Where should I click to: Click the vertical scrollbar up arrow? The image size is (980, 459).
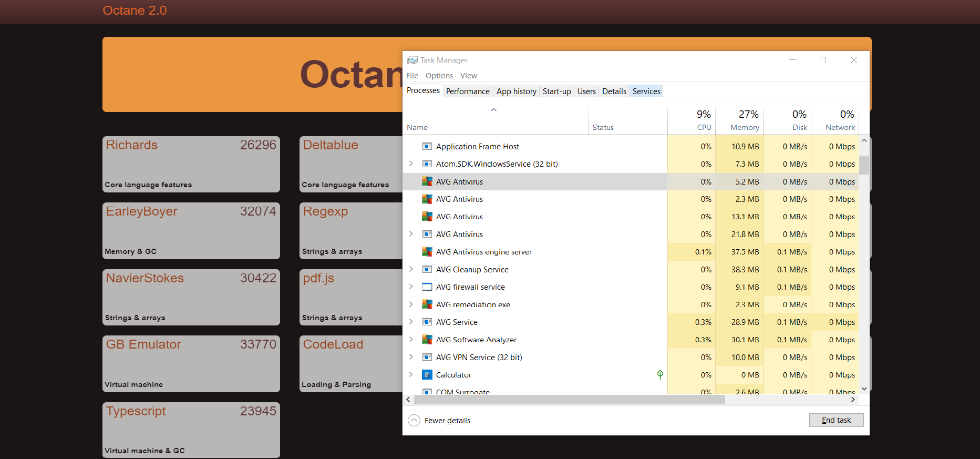[864, 141]
